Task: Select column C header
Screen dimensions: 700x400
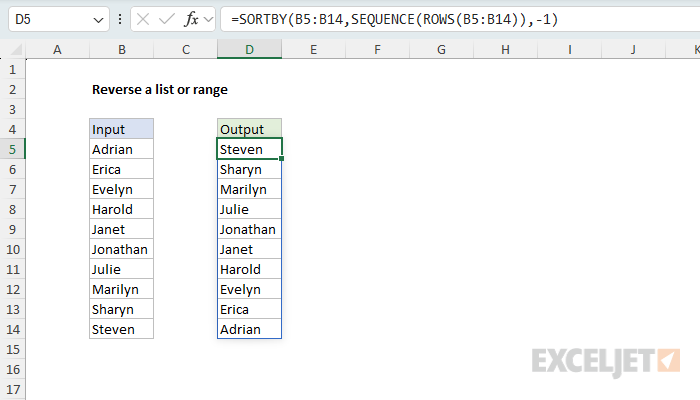Action: 186,49
